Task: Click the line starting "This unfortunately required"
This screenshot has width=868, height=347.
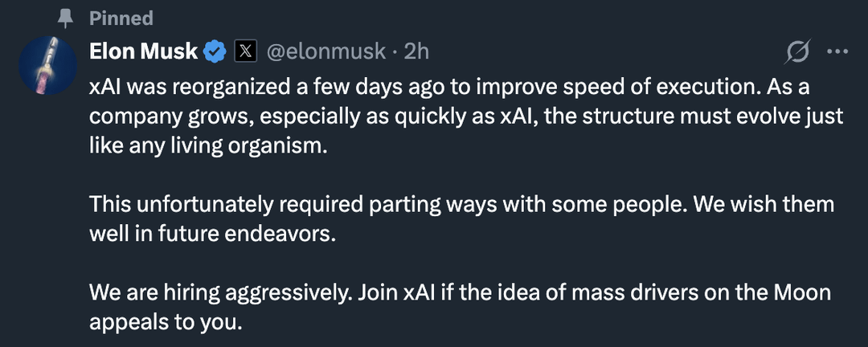Action: (462, 206)
